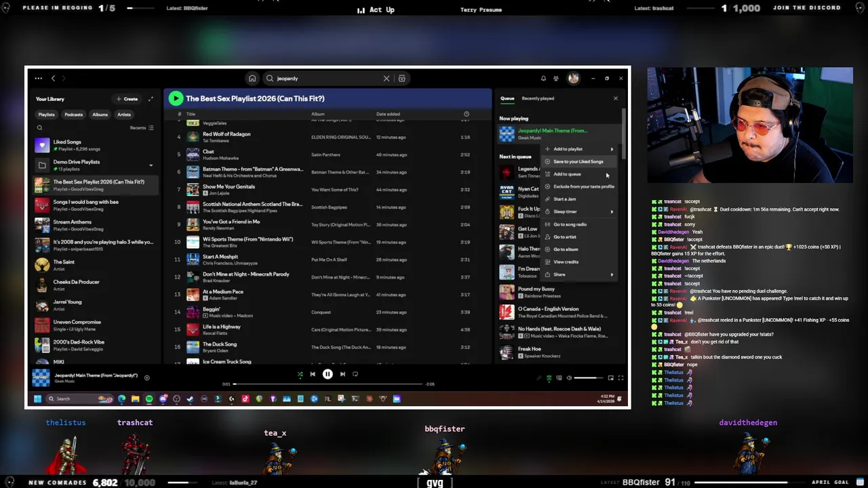This screenshot has width=868, height=488.
Task: Click the now playing album thumbnail
Action: [41, 378]
